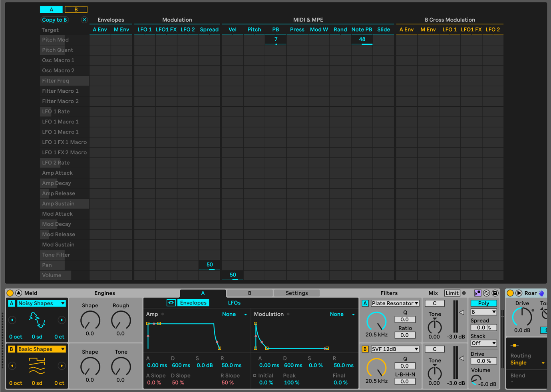Switch to the LFOs tab

coord(234,303)
